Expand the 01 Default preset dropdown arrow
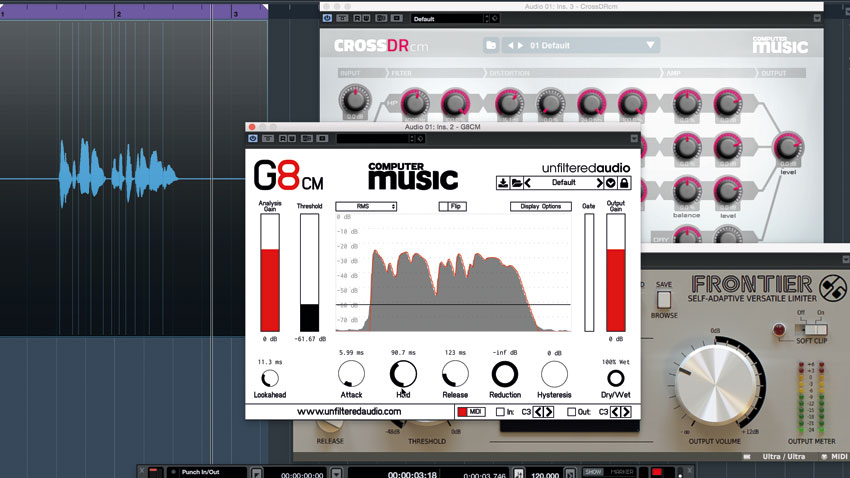Screen dimensions: 850x478 [x=651, y=46]
